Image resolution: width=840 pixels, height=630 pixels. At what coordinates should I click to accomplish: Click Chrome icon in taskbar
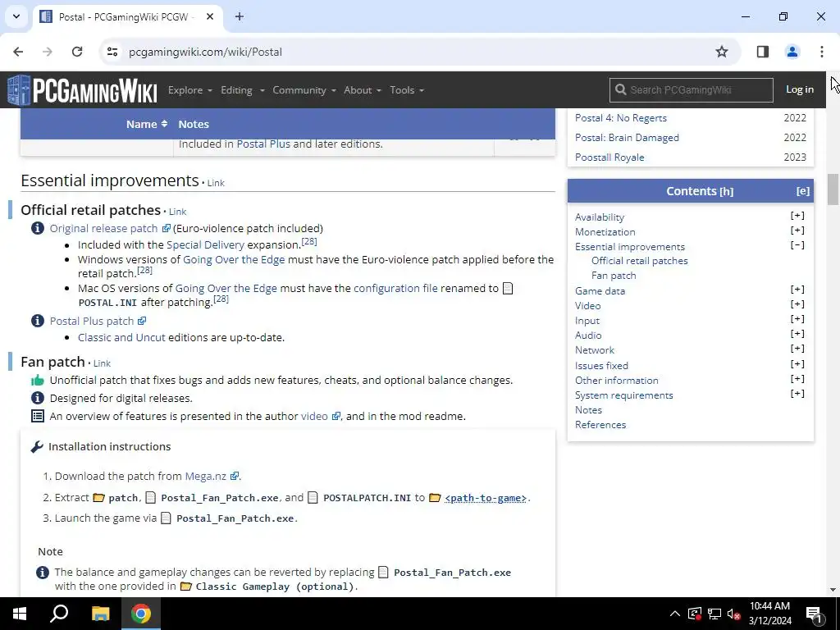click(x=141, y=614)
